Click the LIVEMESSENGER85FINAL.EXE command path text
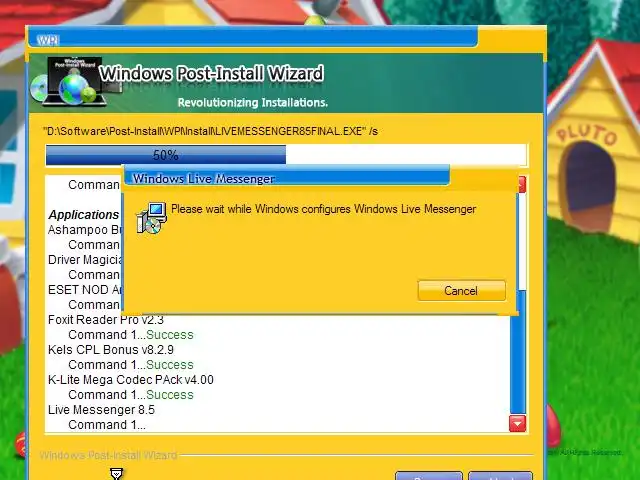Viewport: 640px width, 480px height. pyautogui.click(x=210, y=131)
